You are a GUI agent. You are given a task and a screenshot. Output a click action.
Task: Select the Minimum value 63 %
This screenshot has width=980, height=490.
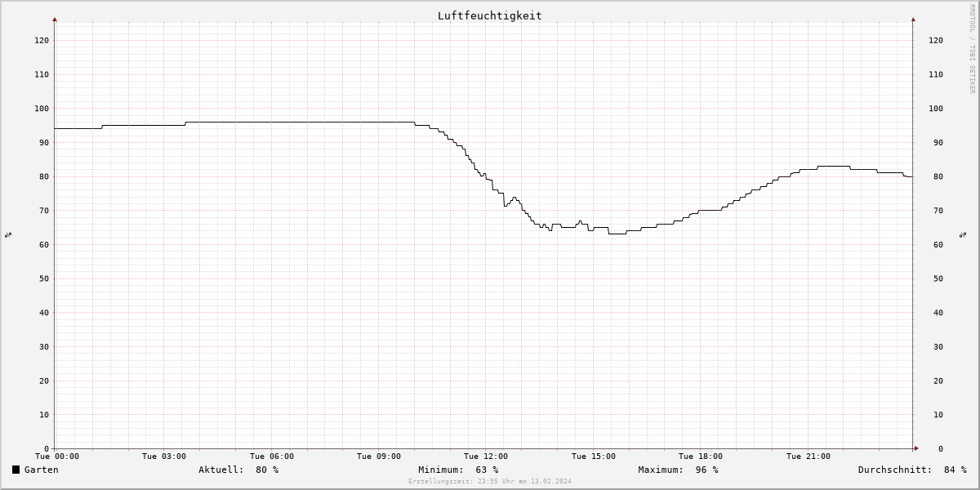(487, 470)
